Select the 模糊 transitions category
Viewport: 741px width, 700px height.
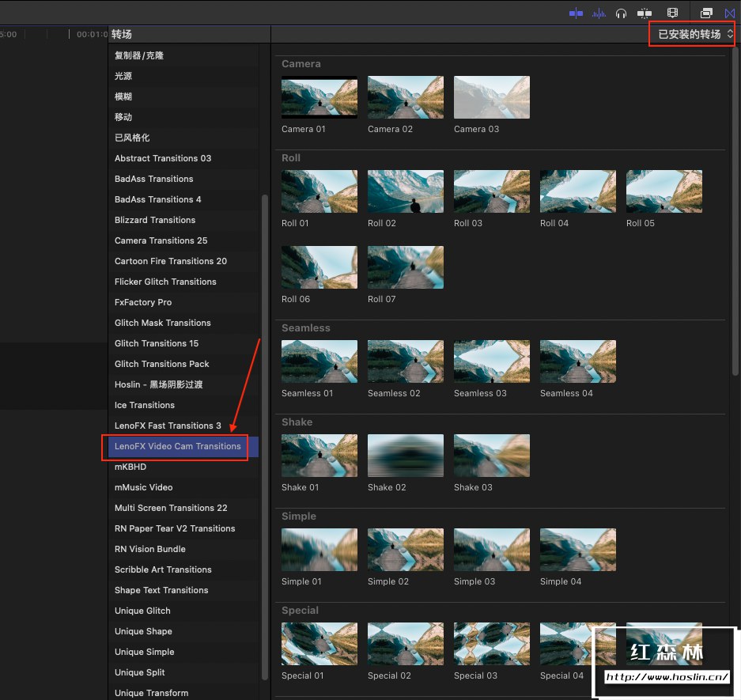(123, 96)
